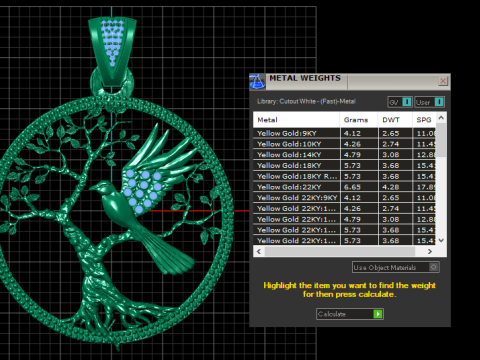Image resolution: width=480 pixels, height=360 pixels.
Task: Click the horizontal scroll right arrow
Action: [x=430, y=251]
